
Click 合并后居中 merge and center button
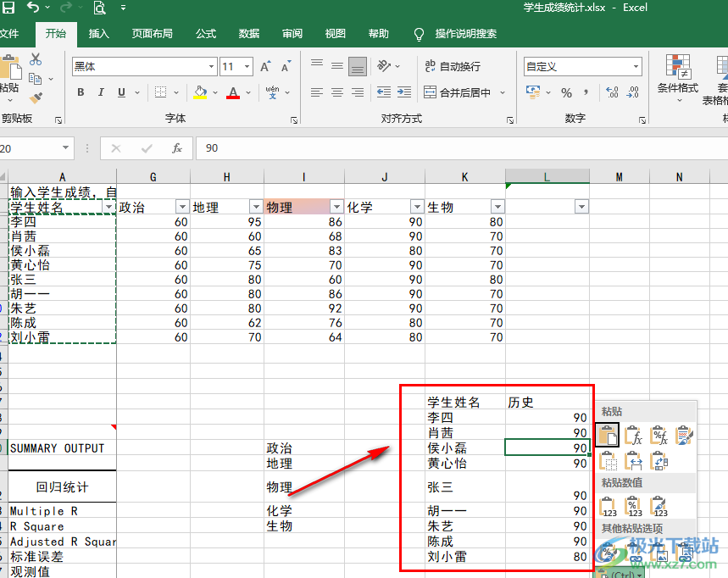click(458, 92)
